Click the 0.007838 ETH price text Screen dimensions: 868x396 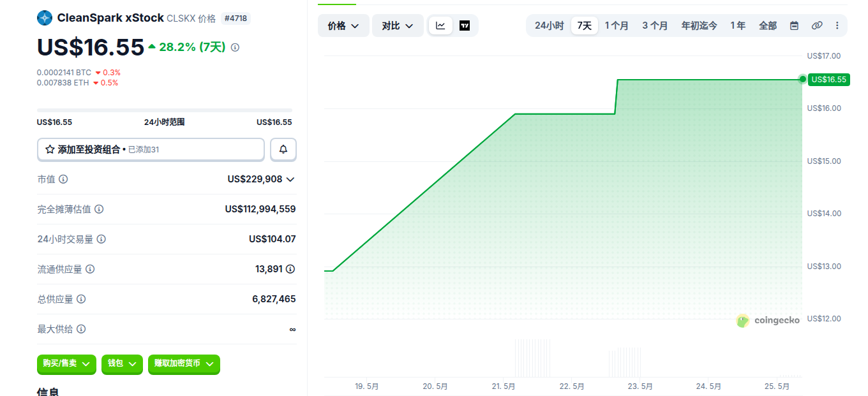pos(63,83)
